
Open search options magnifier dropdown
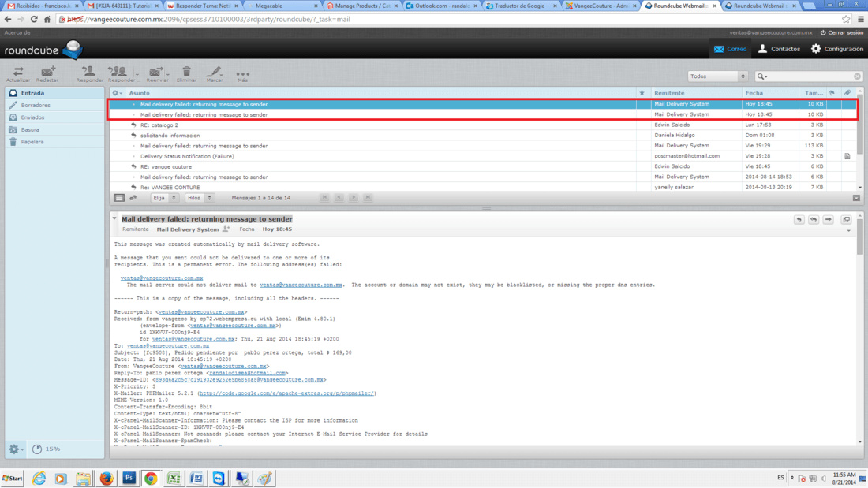762,76
